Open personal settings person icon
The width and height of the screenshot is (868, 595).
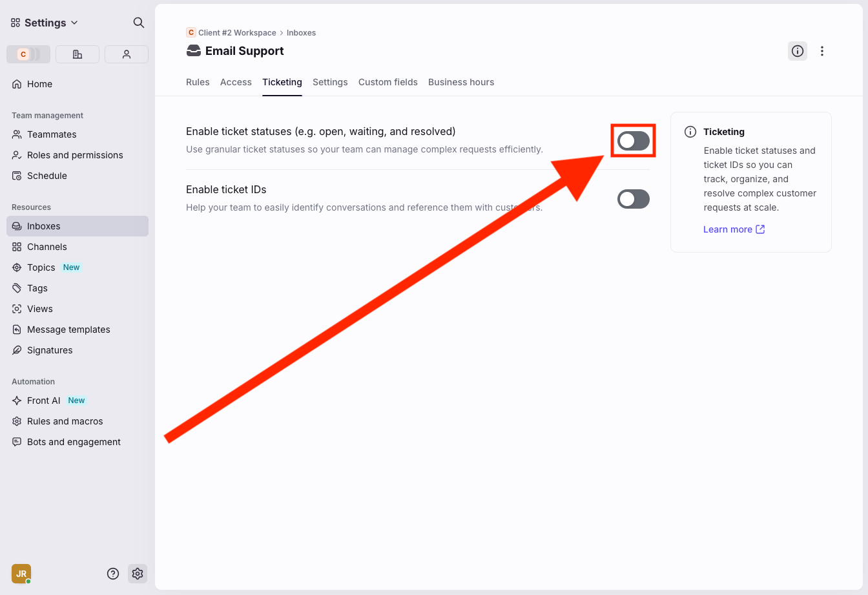(127, 54)
